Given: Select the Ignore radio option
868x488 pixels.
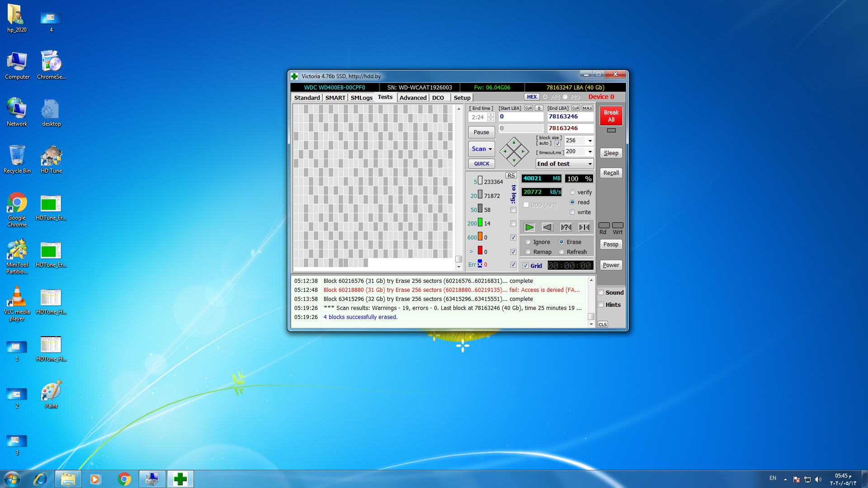Looking at the screenshot, I should pos(528,242).
